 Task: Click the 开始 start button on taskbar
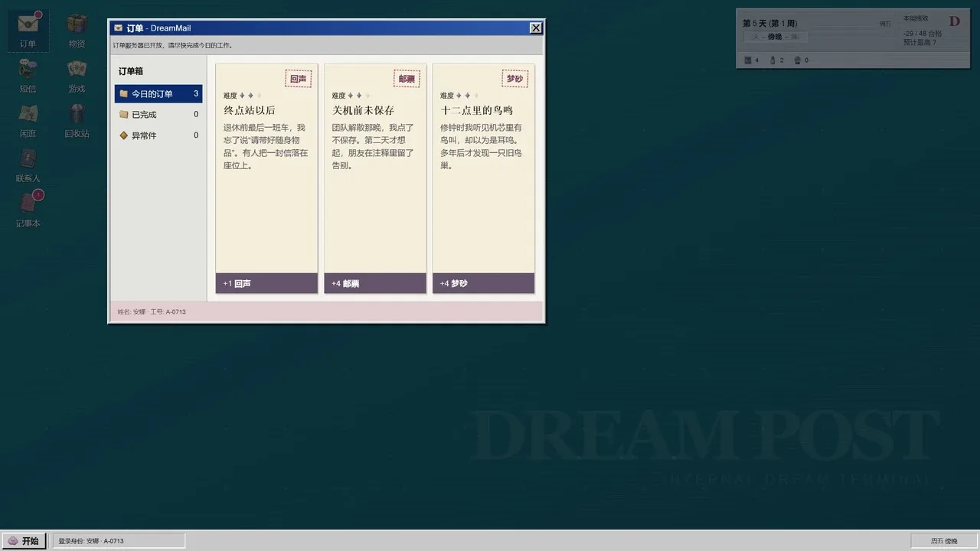[x=24, y=540]
